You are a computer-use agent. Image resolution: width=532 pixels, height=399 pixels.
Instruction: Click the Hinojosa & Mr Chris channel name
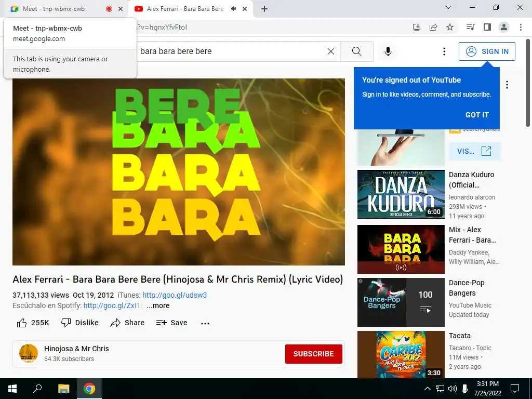[x=76, y=349]
